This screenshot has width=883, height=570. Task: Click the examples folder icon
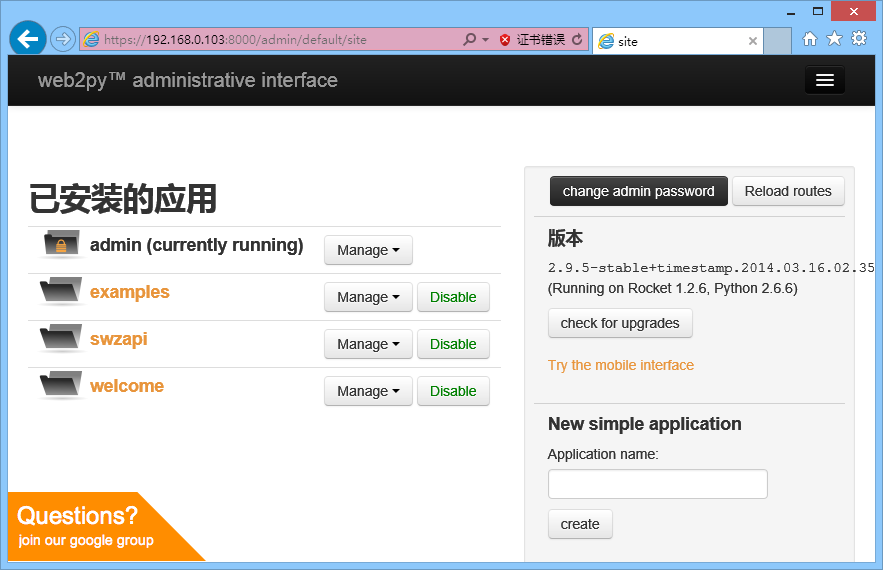tap(61, 291)
